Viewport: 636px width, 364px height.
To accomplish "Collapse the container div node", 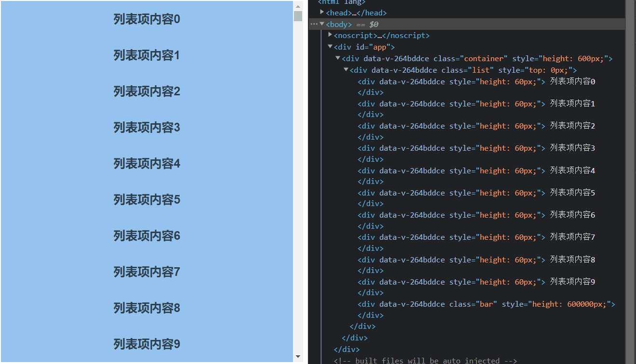I will tap(338, 58).
